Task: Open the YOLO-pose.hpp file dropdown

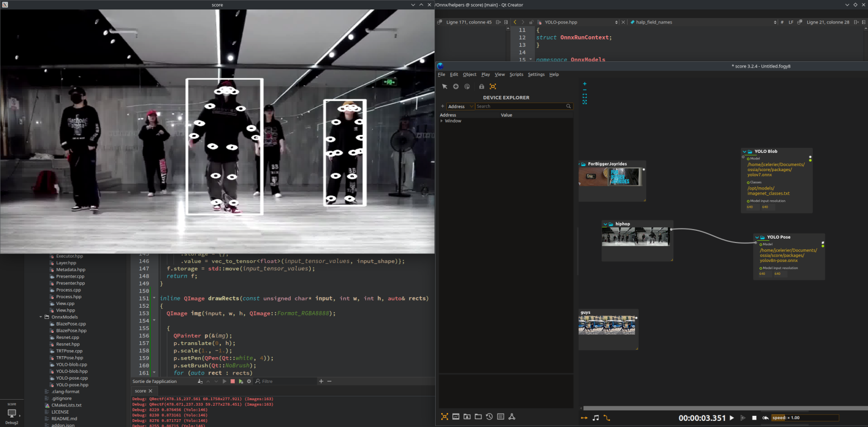Action: pyautogui.click(x=577, y=22)
